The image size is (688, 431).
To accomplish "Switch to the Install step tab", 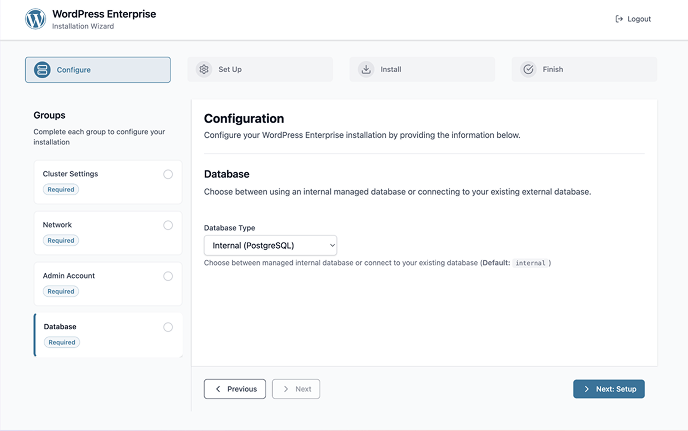I will coord(422,69).
